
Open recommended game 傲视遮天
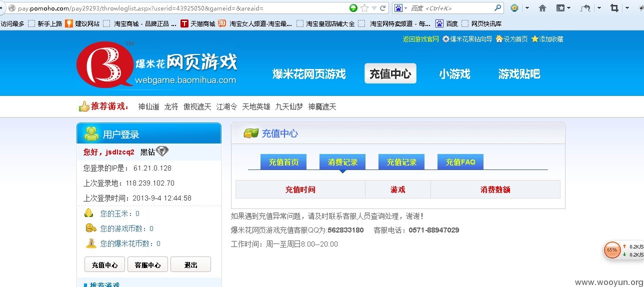(x=197, y=106)
